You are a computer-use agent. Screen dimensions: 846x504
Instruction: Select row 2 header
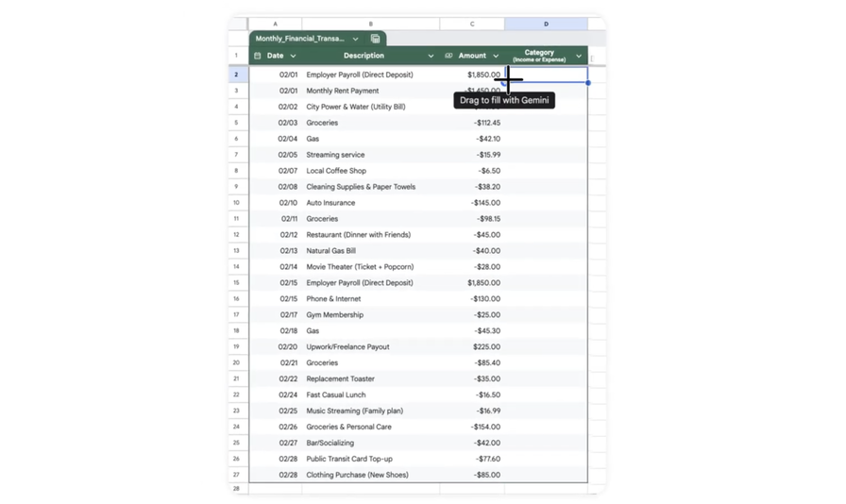click(x=237, y=75)
